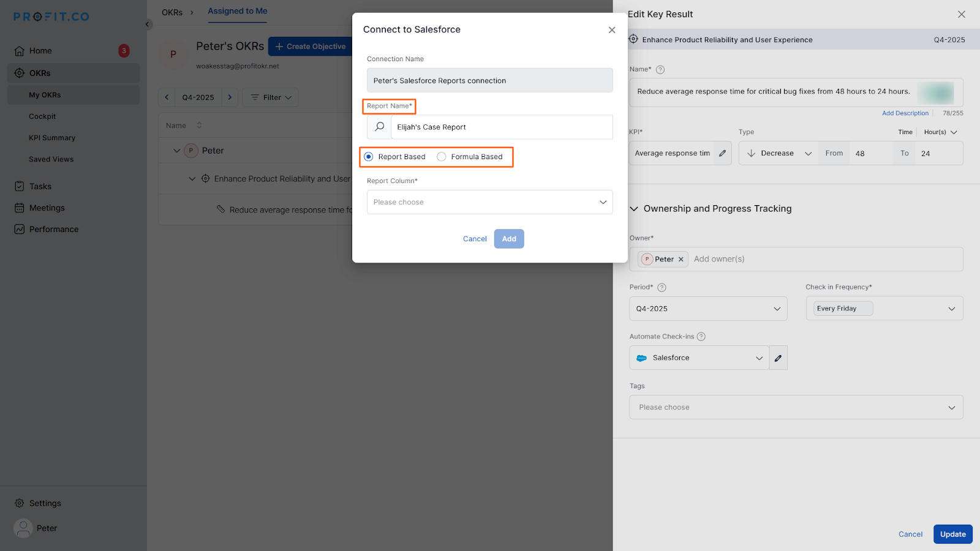
Task: Select the Report Based radio option
Action: tap(369, 157)
